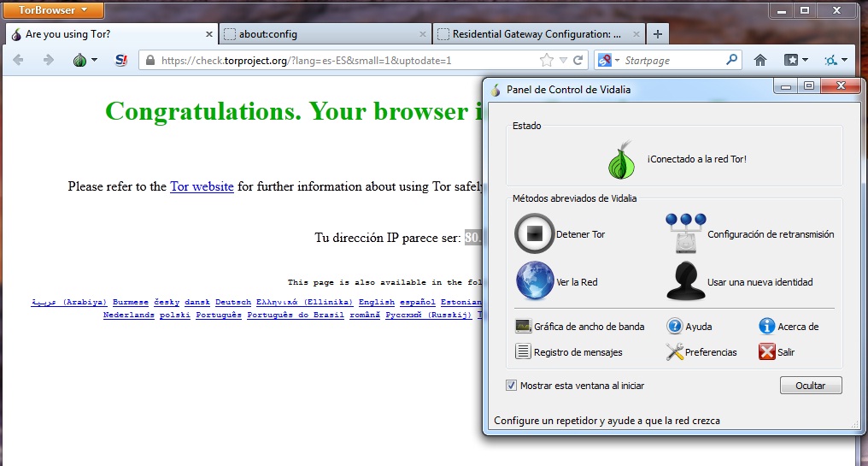Click the NoScript S icon
The height and width of the screenshot is (466, 868).
(120, 60)
